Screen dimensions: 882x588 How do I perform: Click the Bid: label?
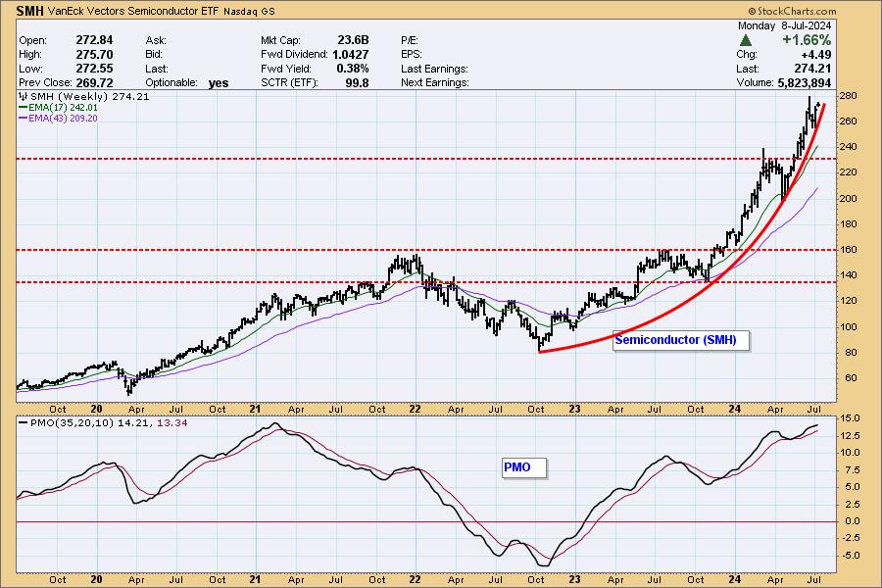(x=154, y=55)
